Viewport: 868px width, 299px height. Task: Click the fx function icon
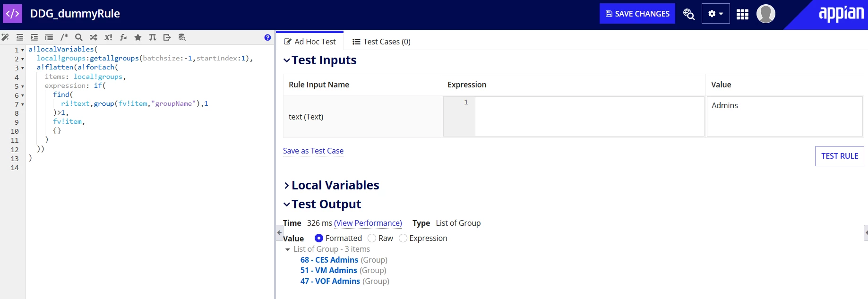pos(123,37)
